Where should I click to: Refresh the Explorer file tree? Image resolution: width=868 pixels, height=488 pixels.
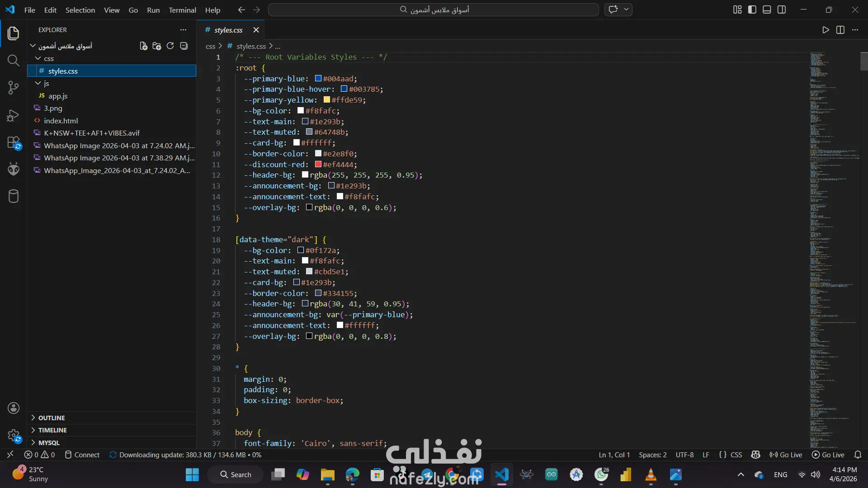coord(170,46)
